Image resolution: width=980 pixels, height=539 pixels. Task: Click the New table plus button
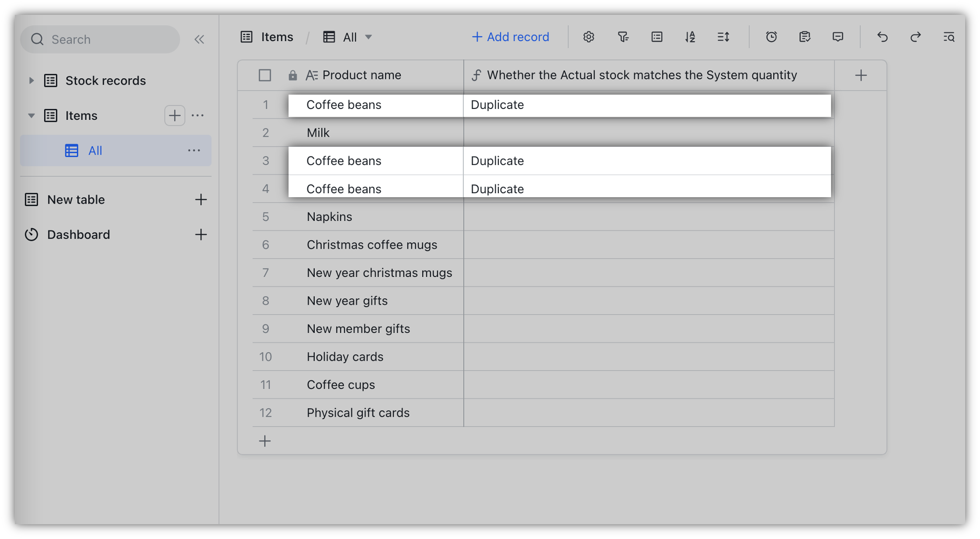pyautogui.click(x=200, y=199)
